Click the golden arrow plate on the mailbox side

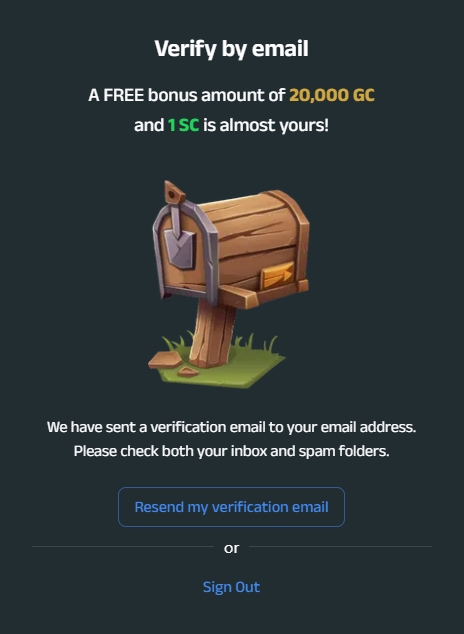point(277,275)
